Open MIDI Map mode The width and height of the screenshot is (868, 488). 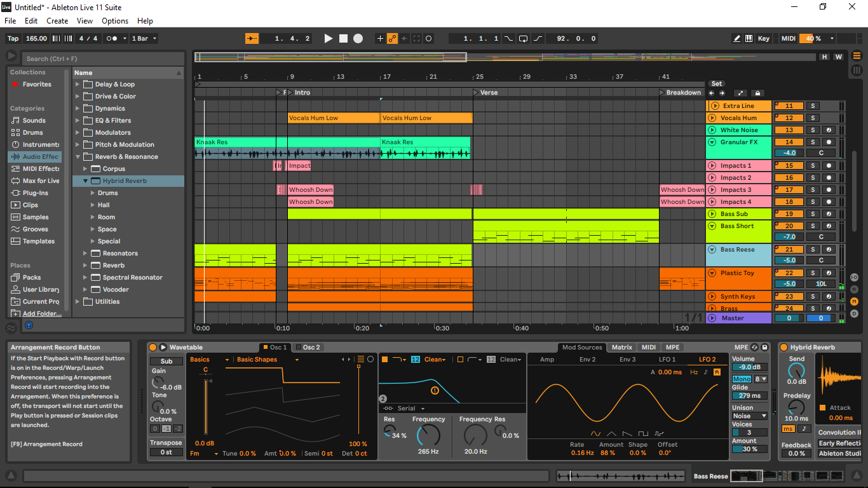coord(789,39)
